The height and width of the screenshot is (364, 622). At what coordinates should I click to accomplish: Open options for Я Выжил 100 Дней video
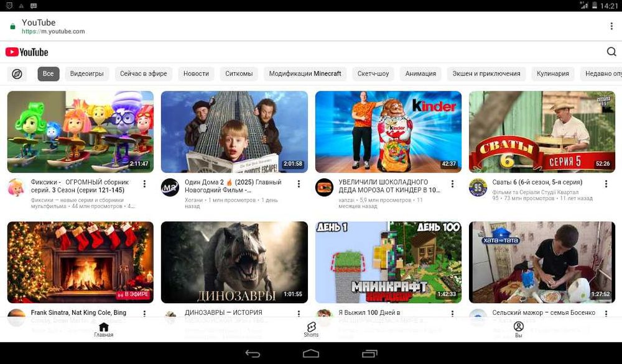452,314
